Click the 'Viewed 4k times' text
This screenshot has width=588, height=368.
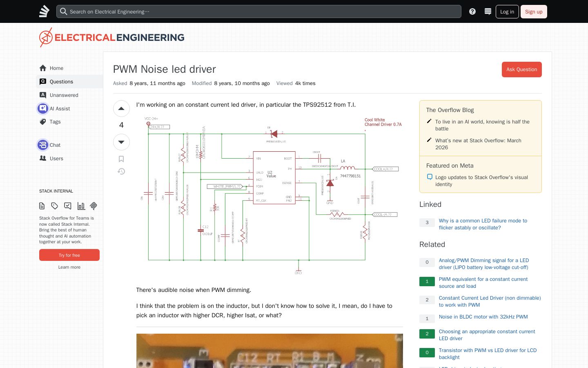[296, 83]
